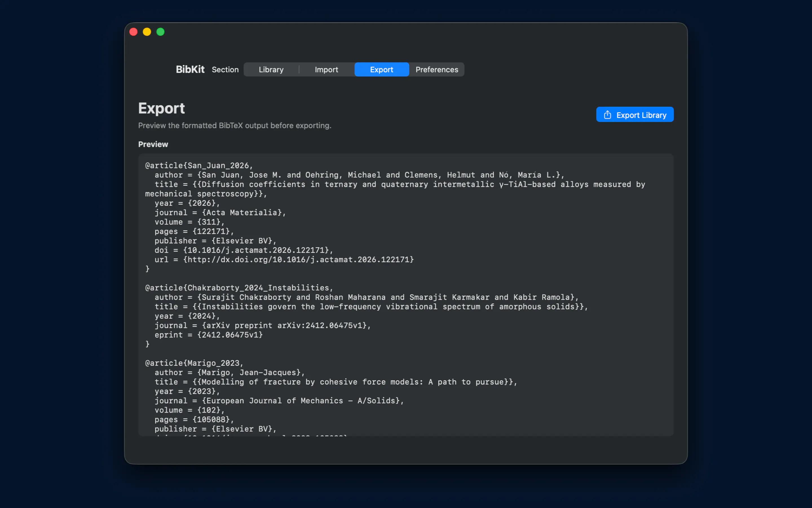The width and height of the screenshot is (812, 508).
Task: Click "year = {2023}," line
Action: coord(187,391)
